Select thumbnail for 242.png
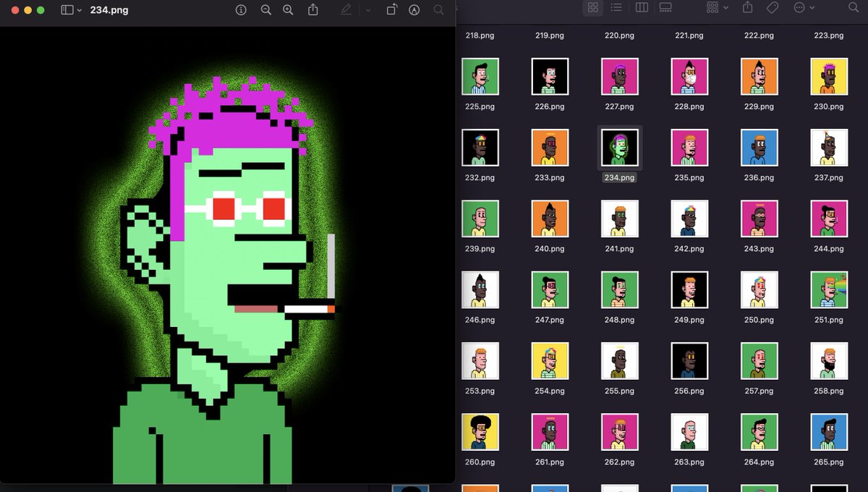 pos(689,219)
